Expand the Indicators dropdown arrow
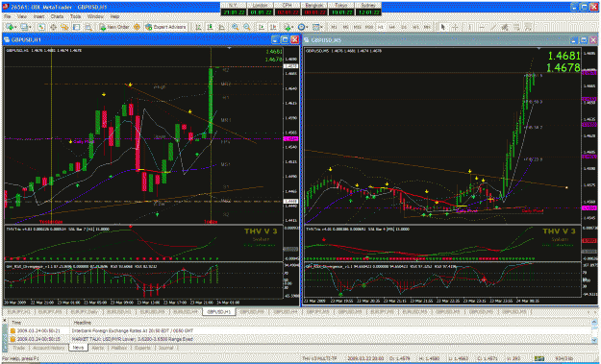Screen dimensions: 601x364 [x=293, y=27]
